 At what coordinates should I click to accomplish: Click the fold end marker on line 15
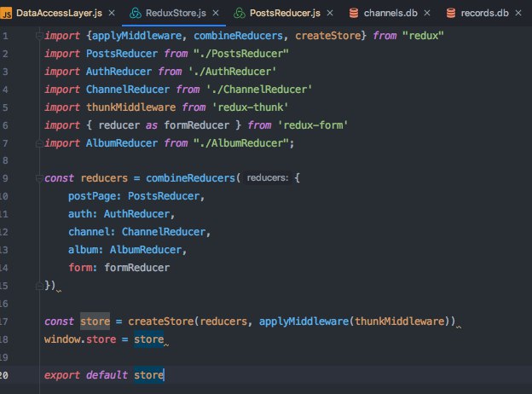pyautogui.click(x=39, y=286)
